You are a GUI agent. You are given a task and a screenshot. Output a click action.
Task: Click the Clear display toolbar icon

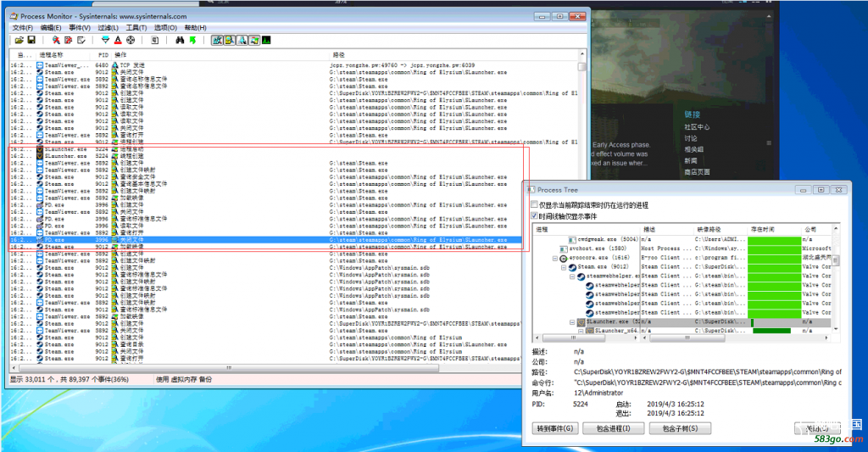coord(81,41)
